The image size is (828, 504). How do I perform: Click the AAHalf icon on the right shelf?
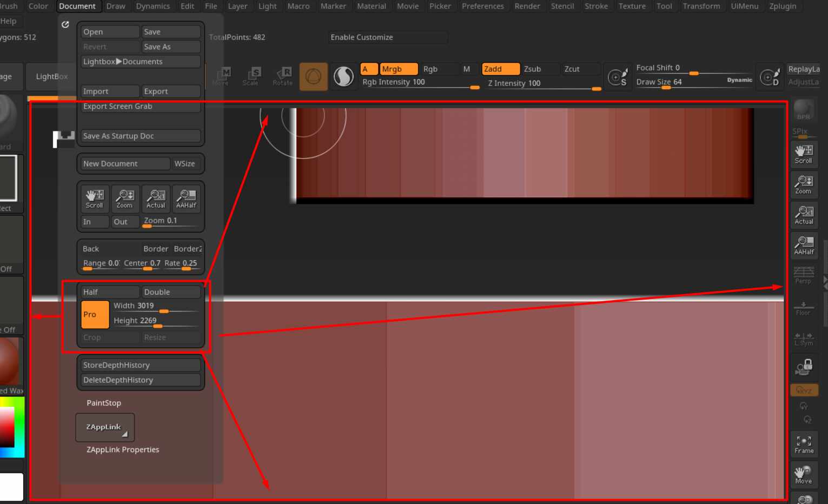[804, 245]
